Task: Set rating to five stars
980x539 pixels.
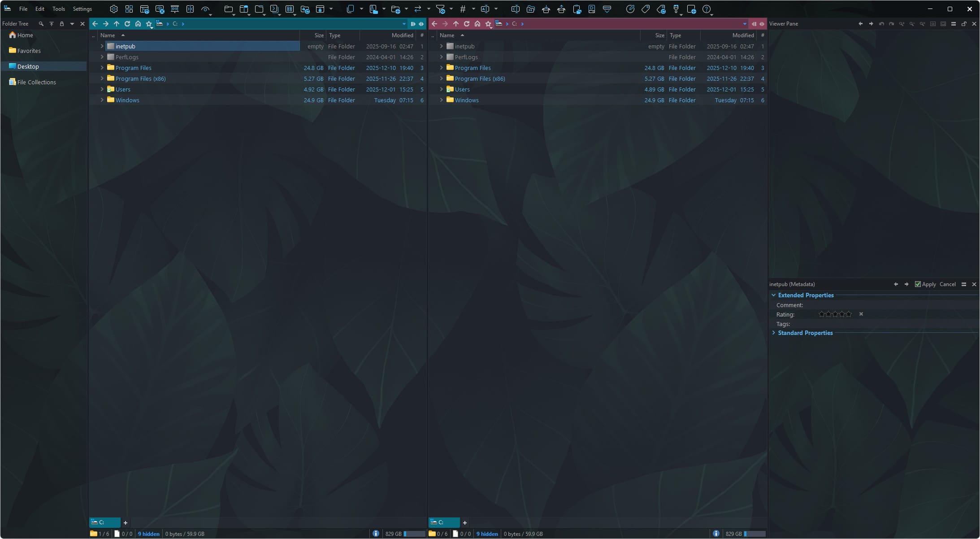Action: coord(848,314)
